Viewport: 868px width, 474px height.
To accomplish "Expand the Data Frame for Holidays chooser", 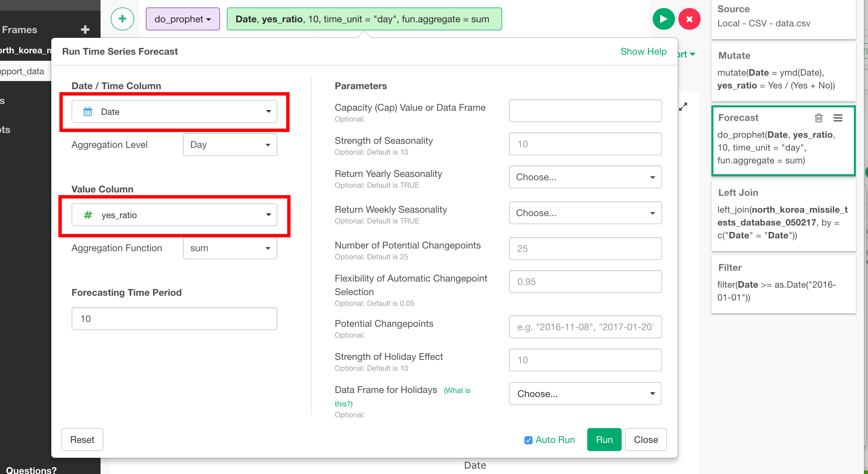I will [x=585, y=393].
